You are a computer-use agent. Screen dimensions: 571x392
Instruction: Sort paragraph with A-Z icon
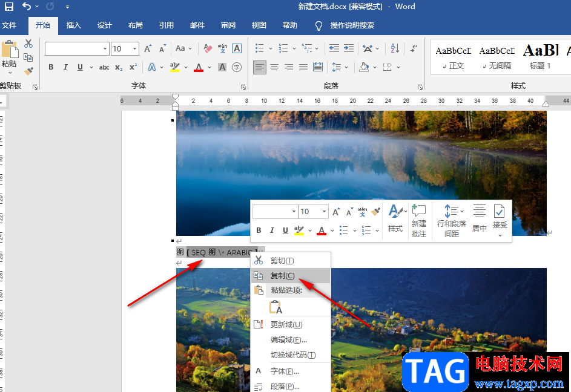tap(395, 48)
